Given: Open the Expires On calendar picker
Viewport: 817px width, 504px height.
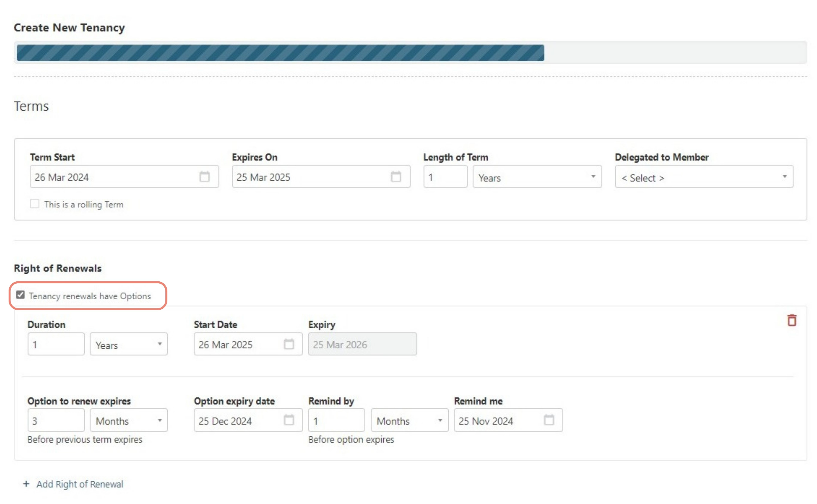Looking at the screenshot, I should point(396,177).
